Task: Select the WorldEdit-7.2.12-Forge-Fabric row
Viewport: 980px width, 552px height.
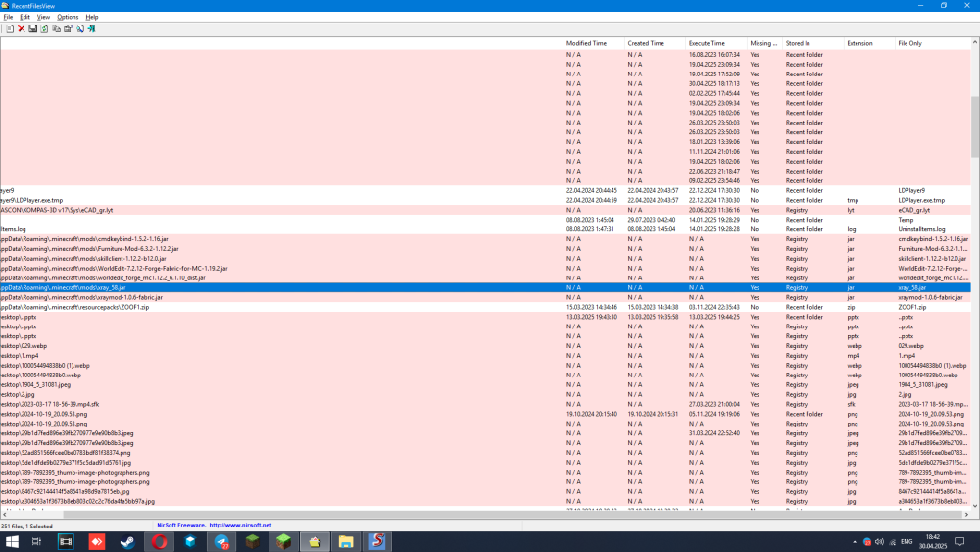Action: pos(485,269)
